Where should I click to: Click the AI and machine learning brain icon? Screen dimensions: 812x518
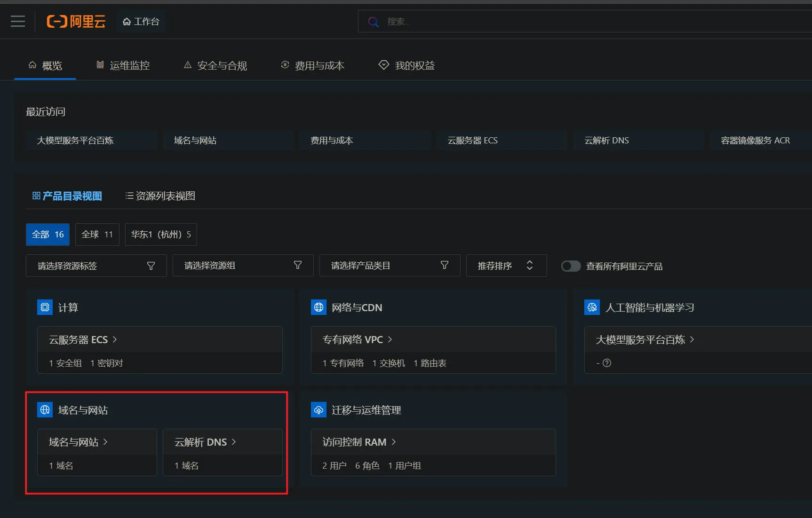pos(592,307)
